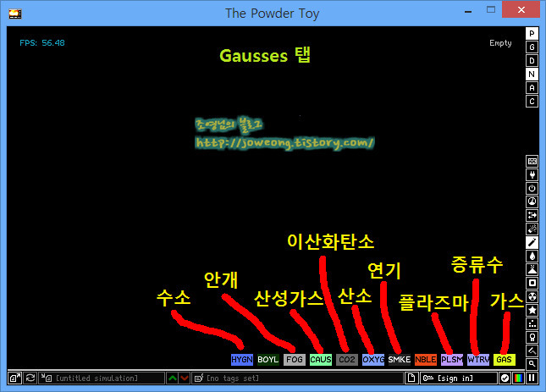The width and height of the screenshot is (546, 392).
Task: Open the Powders pile category
Action: pyautogui.click(x=532, y=270)
